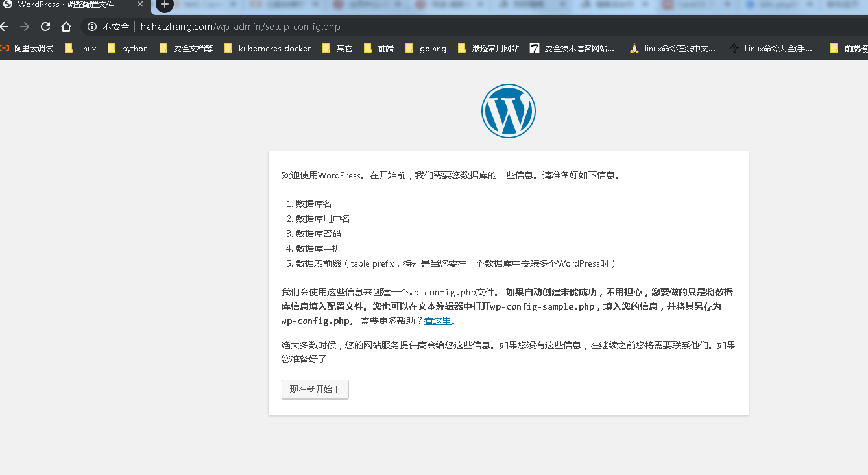Click the browser forward arrow

tap(25, 27)
